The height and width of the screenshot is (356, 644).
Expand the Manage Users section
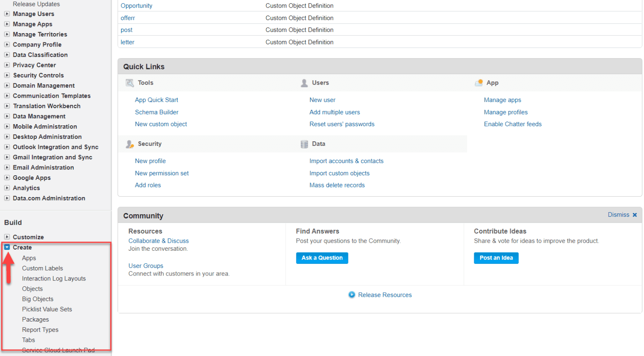pyautogui.click(x=7, y=14)
